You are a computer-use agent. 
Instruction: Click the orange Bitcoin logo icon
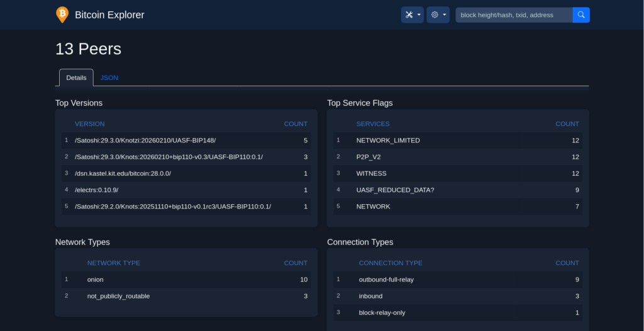62,14
